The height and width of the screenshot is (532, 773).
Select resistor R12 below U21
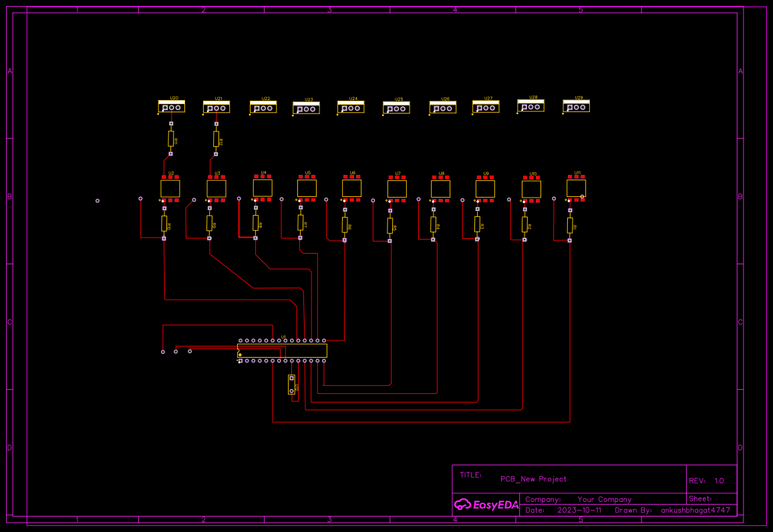click(x=216, y=139)
